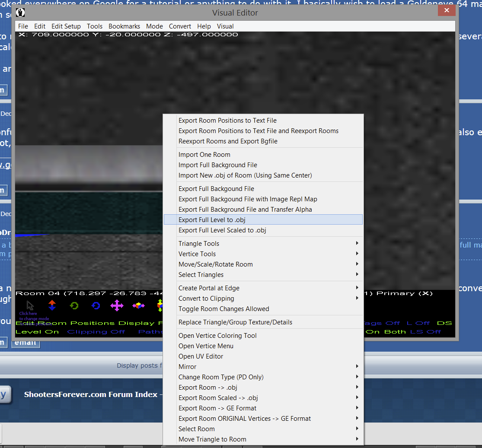Expand the Triangle Tools submenu
The width and height of the screenshot is (482, 448).
[x=263, y=244]
